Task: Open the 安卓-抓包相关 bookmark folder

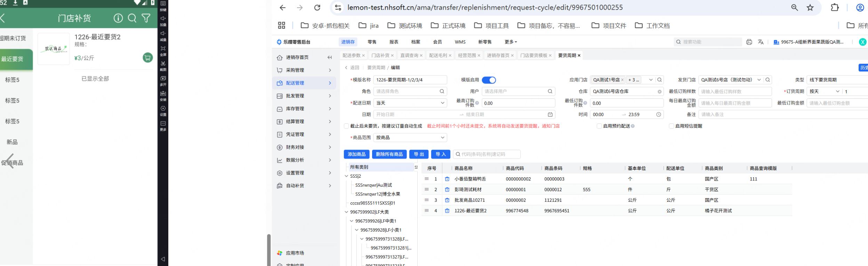Action: click(x=325, y=25)
